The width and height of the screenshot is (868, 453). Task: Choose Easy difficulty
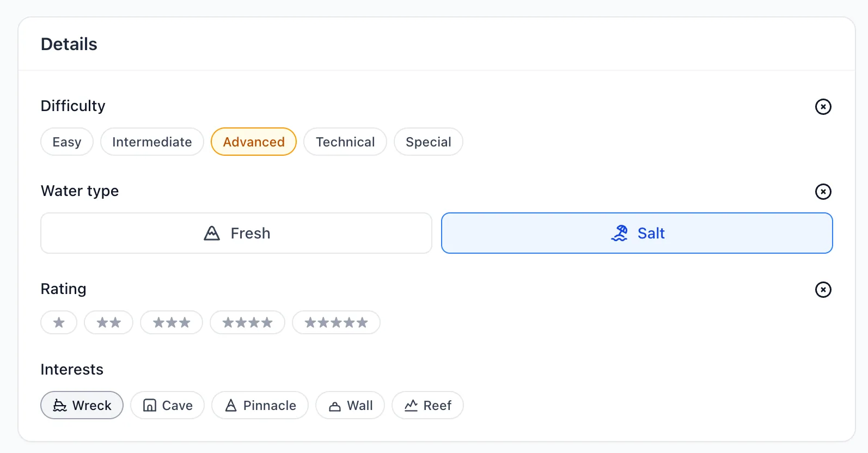point(67,142)
